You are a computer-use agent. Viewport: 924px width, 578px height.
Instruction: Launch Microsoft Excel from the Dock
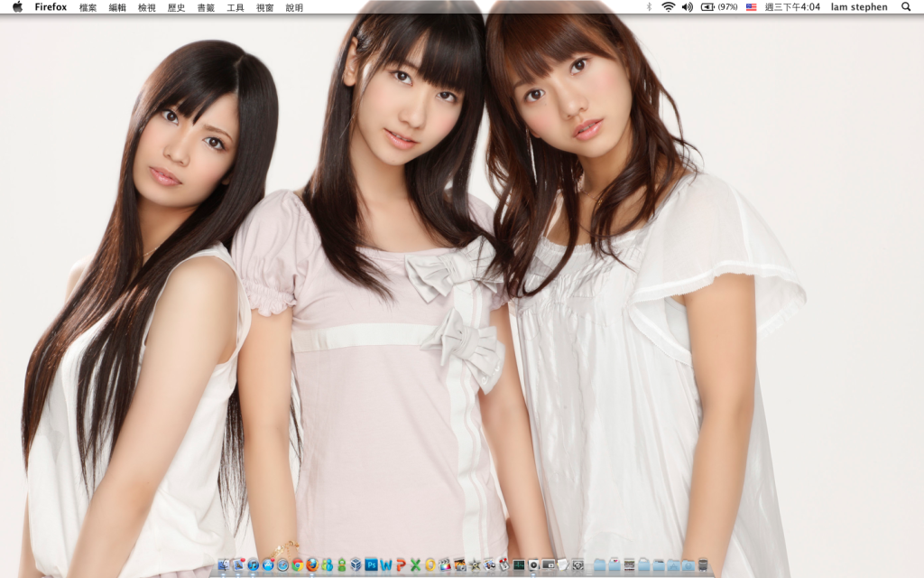tap(415, 565)
